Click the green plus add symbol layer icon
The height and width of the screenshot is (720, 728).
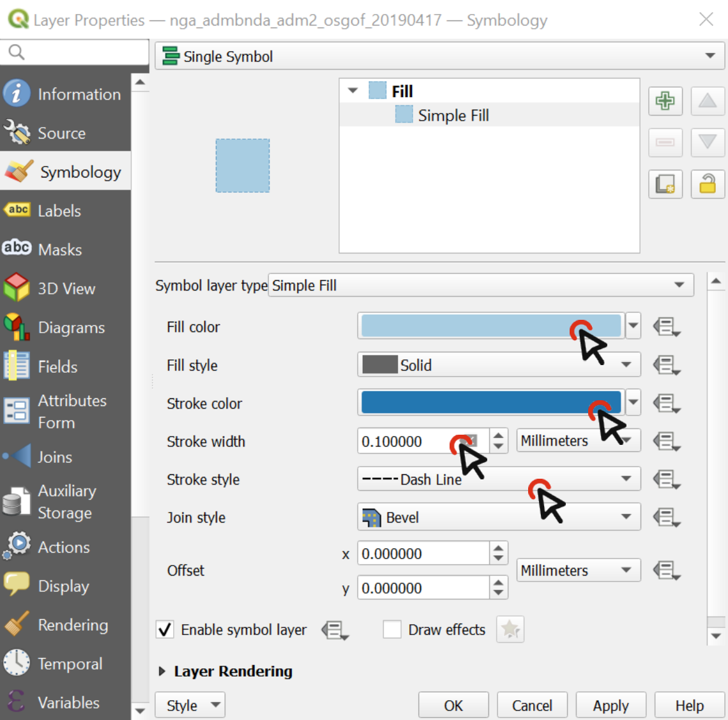(x=665, y=101)
